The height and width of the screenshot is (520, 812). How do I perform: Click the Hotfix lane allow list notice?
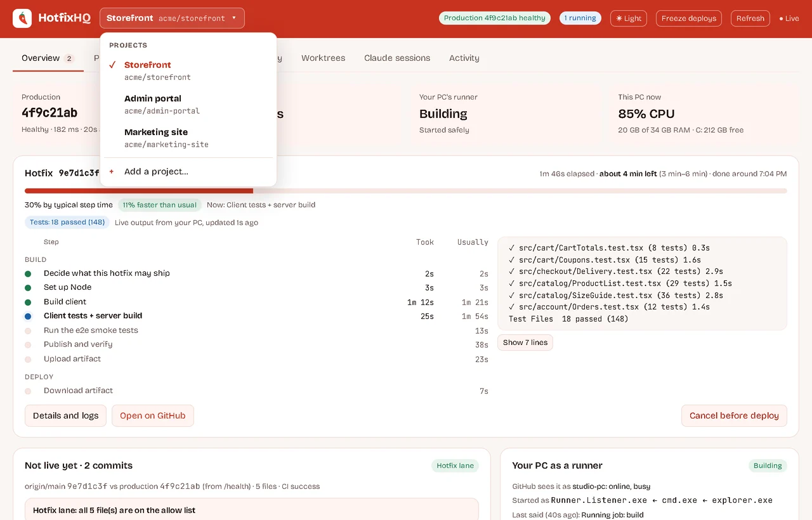252,509
